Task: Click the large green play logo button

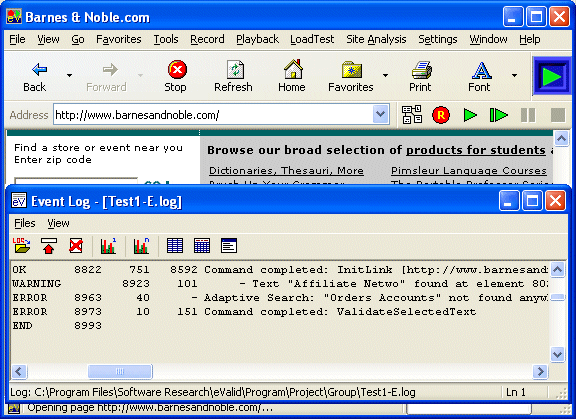Action: click(x=552, y=76)
